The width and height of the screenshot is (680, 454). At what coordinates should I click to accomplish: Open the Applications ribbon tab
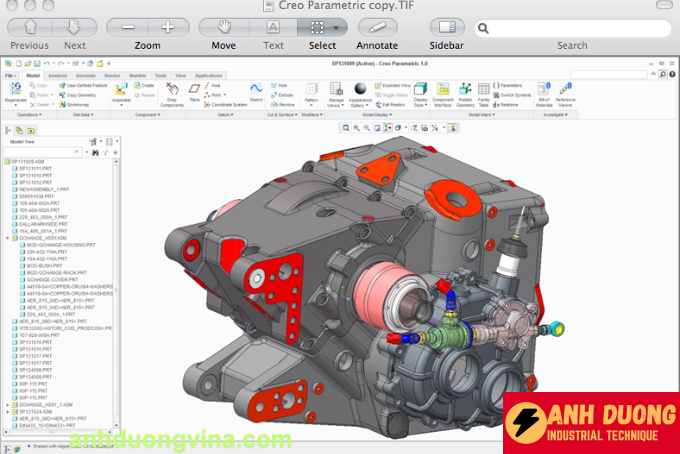coord(209,75)
